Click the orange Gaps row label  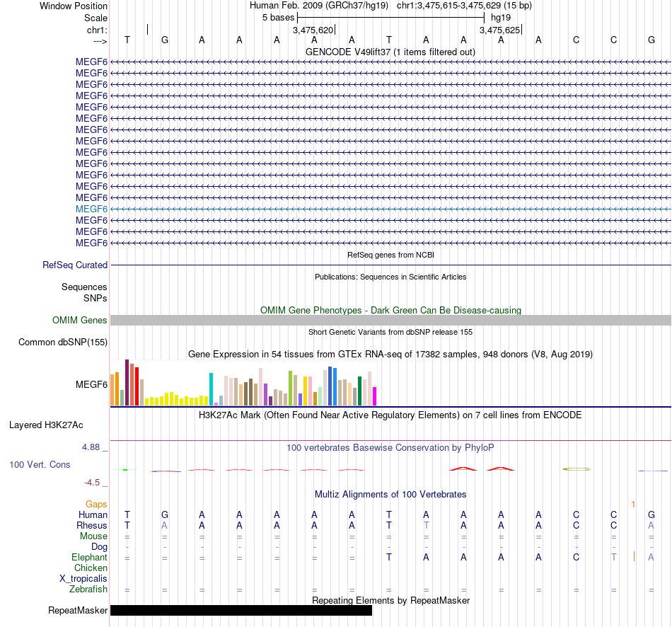[x=96, y=505]
